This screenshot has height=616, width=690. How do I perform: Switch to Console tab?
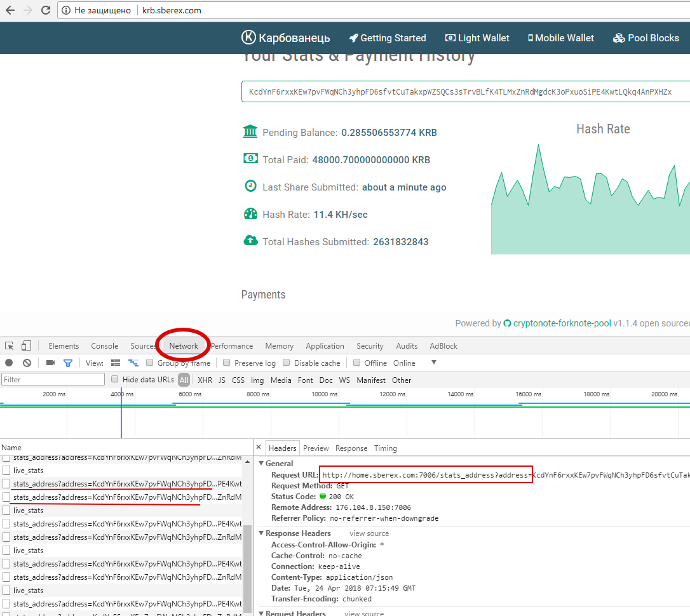coord(105,346)
